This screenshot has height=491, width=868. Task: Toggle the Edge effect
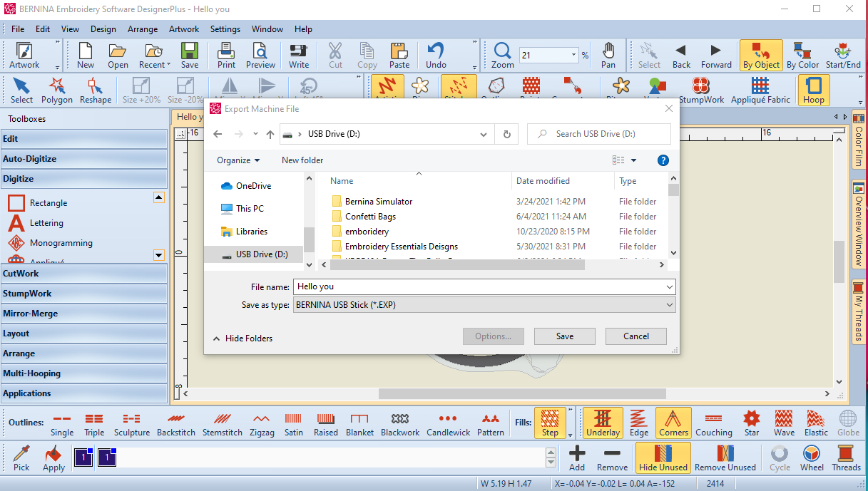pos(639,424)
